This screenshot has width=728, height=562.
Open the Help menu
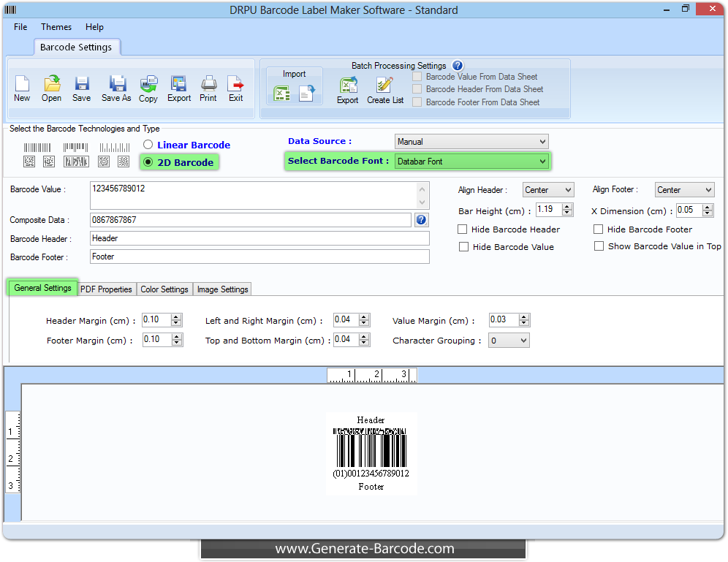94,27
